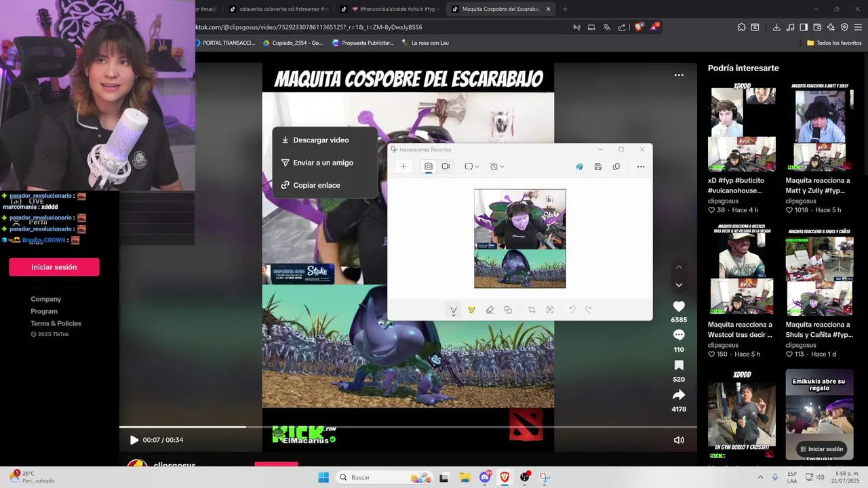Open the Leo AI sparkle icon
The width and height of the screenshot is (868, 488).
tap(831, 27)
